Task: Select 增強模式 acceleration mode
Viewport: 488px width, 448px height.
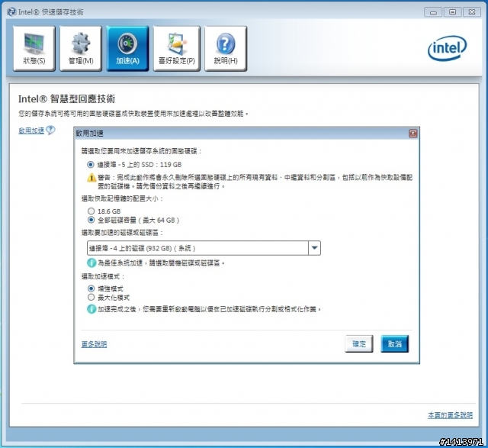Action: coord(91,288)
